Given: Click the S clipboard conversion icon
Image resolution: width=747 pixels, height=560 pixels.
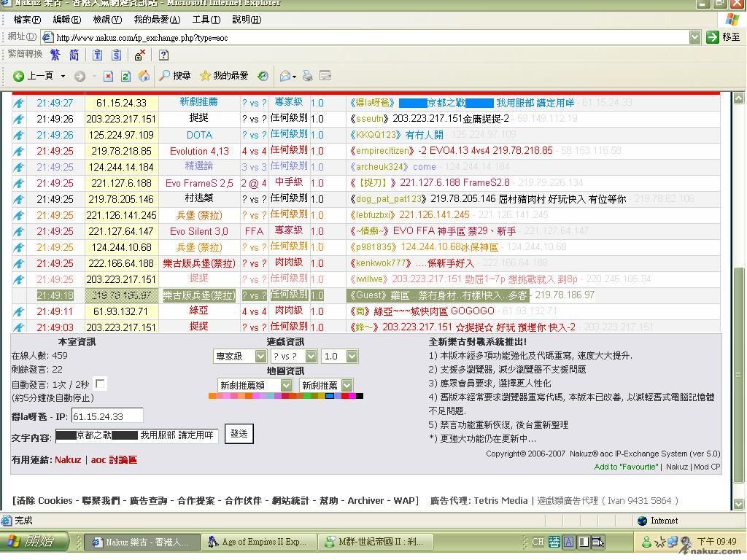Looking at the screenshot, I should coord(116,55).
